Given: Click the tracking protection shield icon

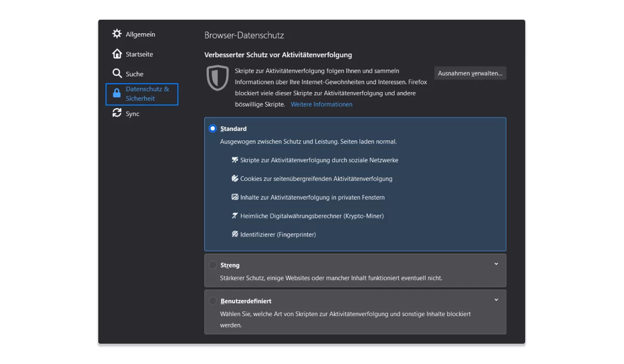Looking at the screenshot, I should 217,78.
